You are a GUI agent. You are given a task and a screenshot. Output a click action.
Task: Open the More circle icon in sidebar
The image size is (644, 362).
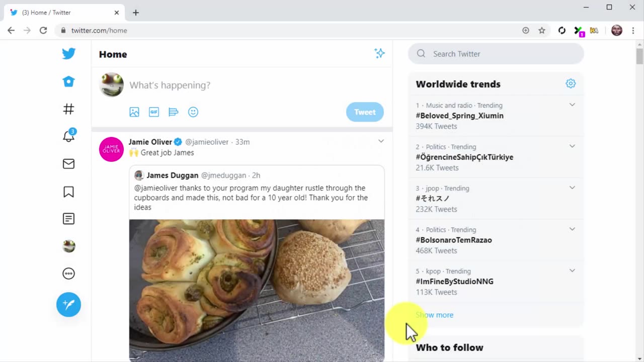click(x=69, y=274)
